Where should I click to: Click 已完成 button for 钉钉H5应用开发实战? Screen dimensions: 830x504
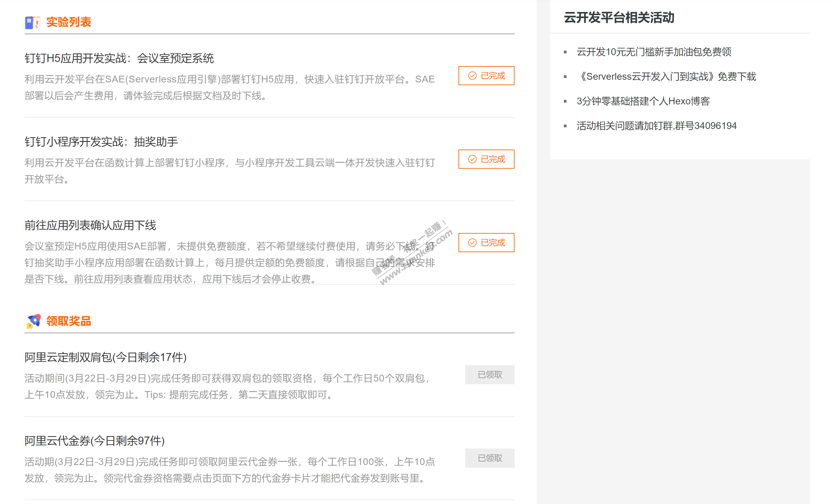coord(486,76)
